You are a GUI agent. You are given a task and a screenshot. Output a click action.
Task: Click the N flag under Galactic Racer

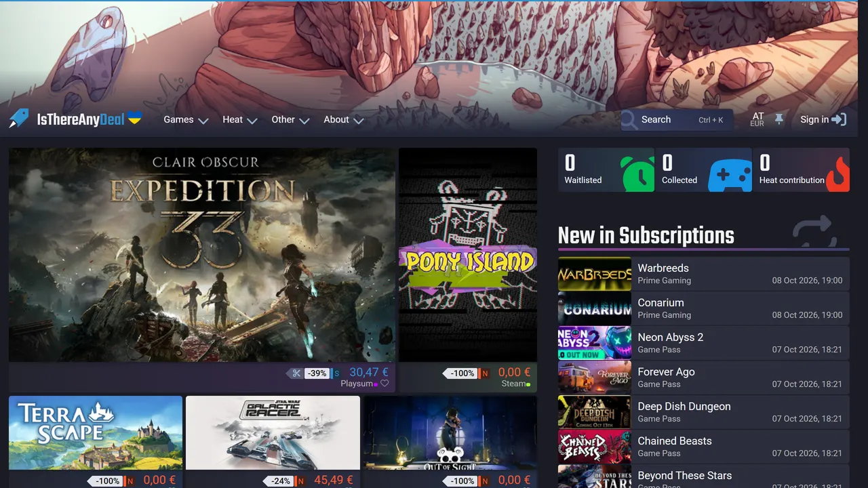tap(300, 482)
